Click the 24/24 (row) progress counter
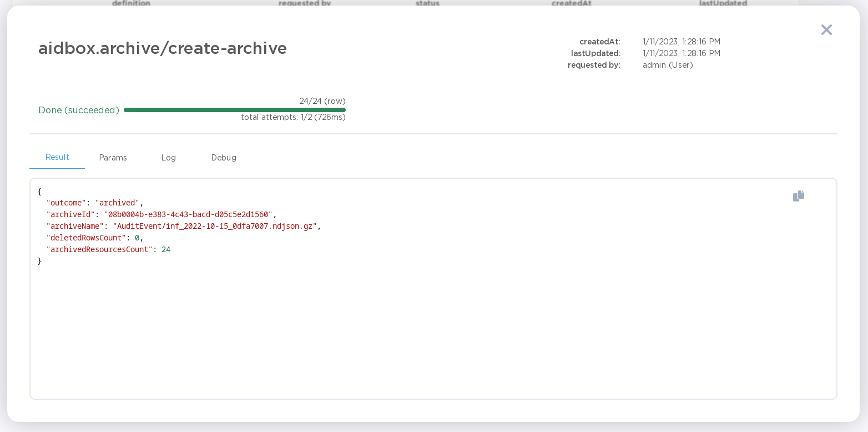 tap(322, 101)
